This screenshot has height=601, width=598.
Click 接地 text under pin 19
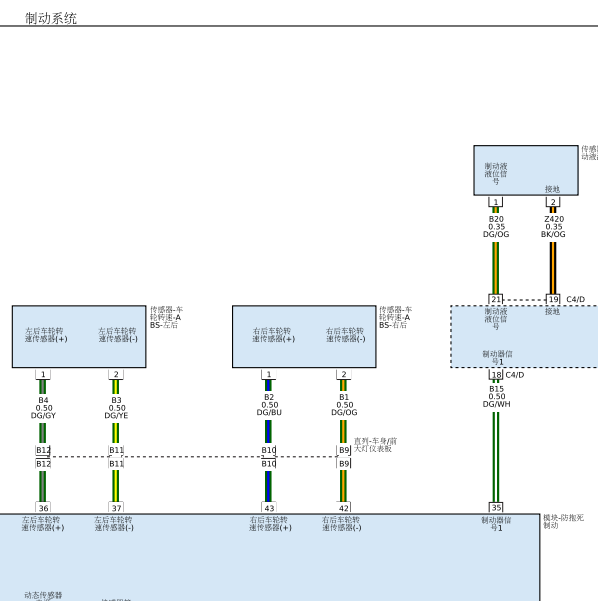552,311
